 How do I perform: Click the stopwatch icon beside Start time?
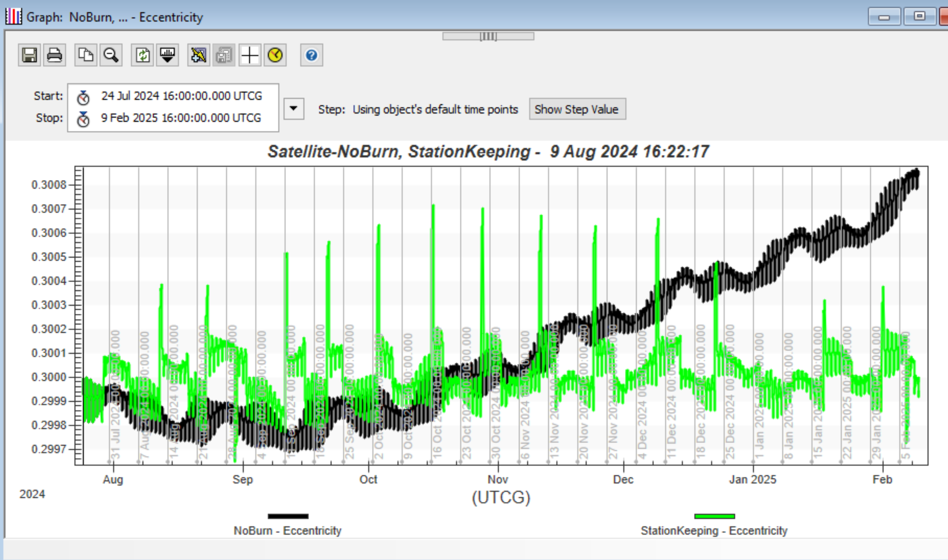coord(83,97)
